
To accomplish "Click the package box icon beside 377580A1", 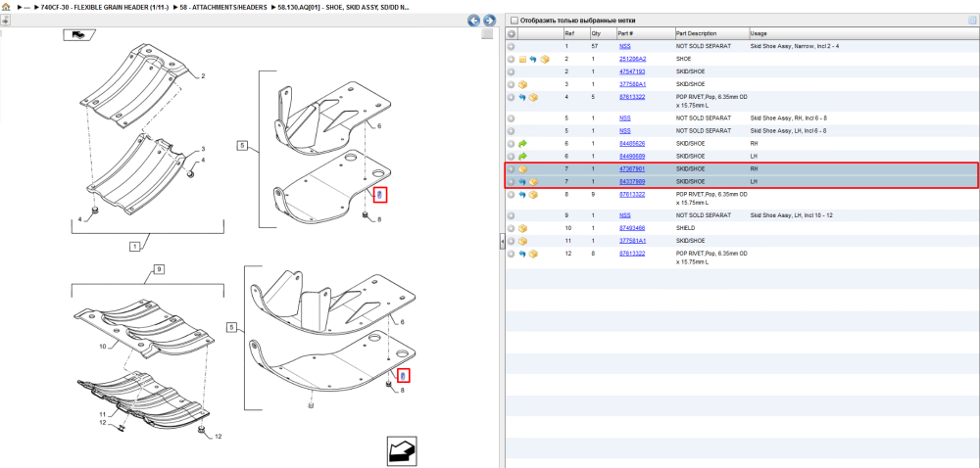I will tap(523, 84).
